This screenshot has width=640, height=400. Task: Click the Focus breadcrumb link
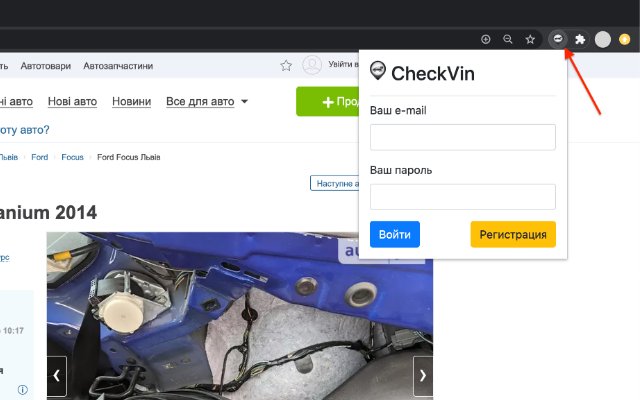(72, 157)
